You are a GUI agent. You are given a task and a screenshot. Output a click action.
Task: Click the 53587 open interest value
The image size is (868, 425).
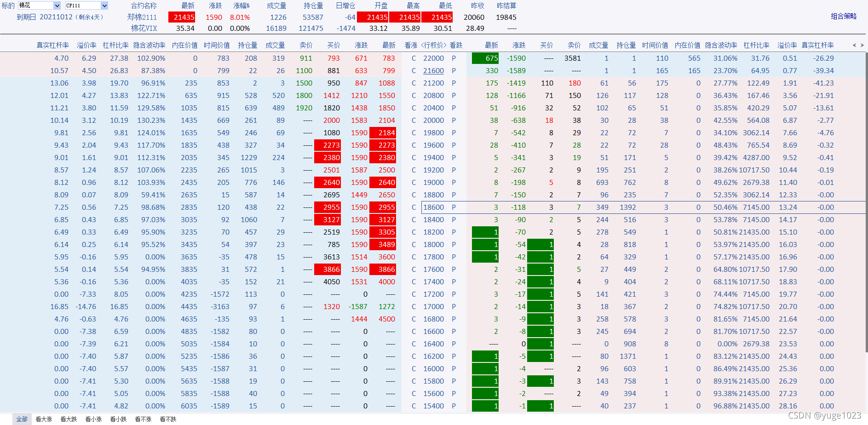(313, 17)
